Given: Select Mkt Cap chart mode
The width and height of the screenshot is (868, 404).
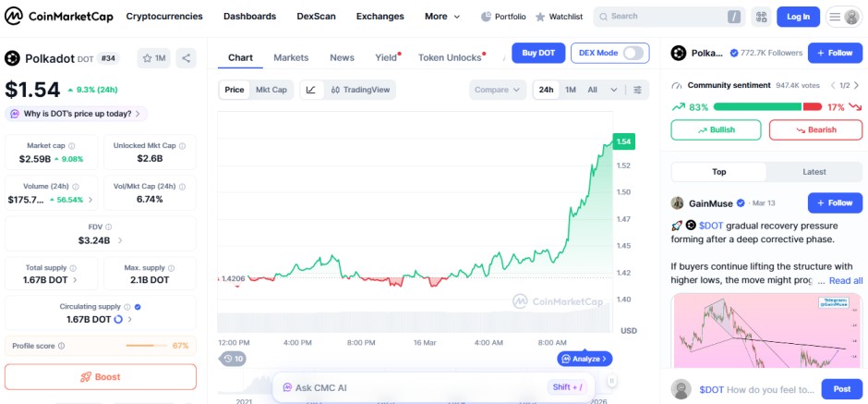Looking at the screenshot, I should [271, 90].
